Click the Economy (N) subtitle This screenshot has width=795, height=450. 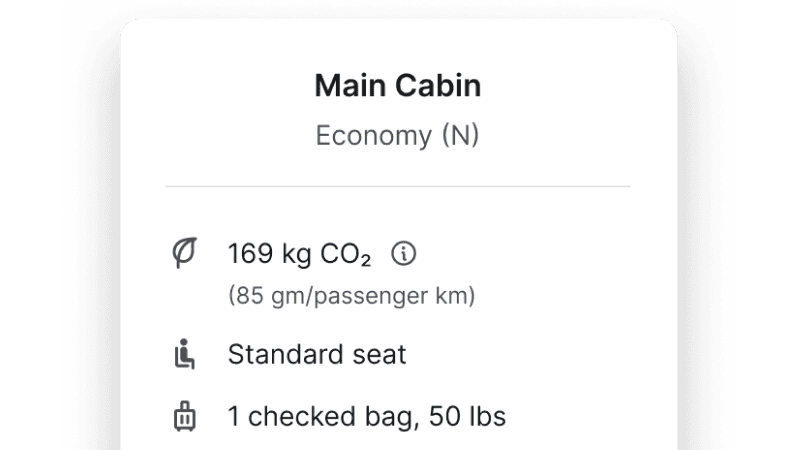click(x=398, y=135)
